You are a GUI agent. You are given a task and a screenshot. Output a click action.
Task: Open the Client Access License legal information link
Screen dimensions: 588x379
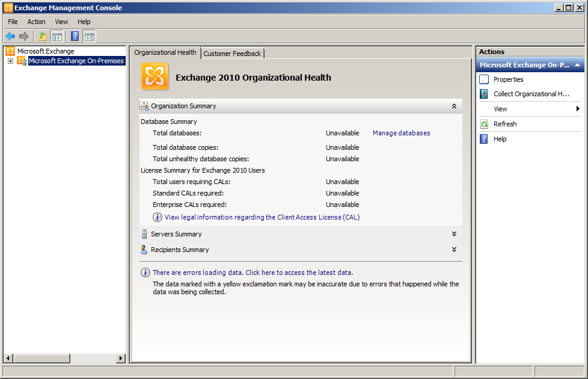[x=262, y=217]
